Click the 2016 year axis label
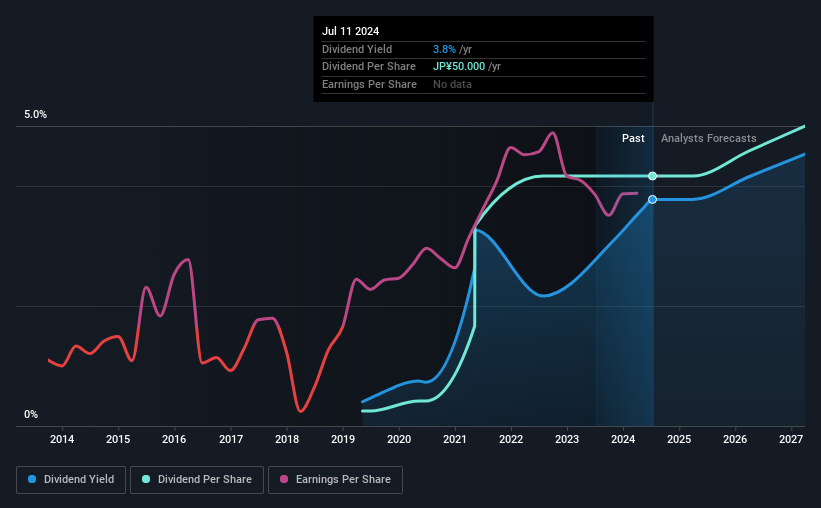The image size is (821, 508). (x=174, y=439)
